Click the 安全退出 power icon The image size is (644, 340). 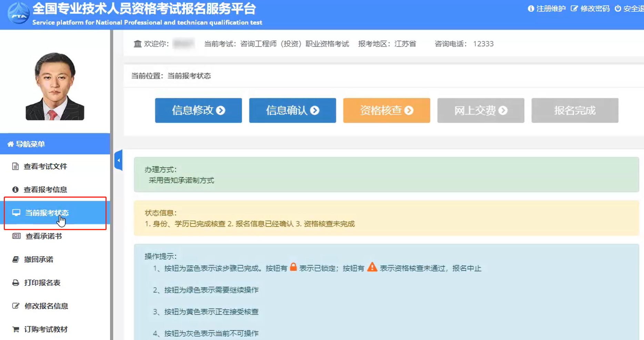pos(618,9)
